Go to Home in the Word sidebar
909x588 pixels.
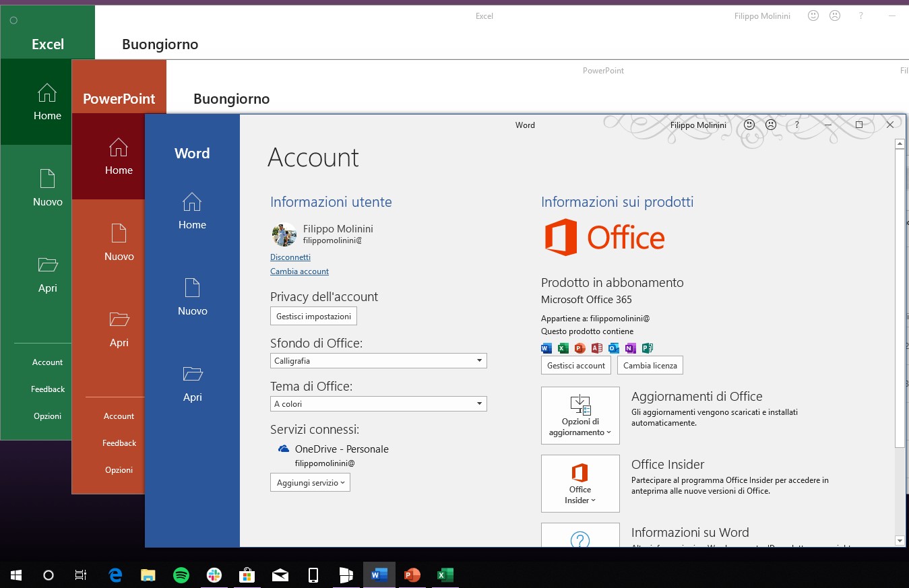pos(192,211)
